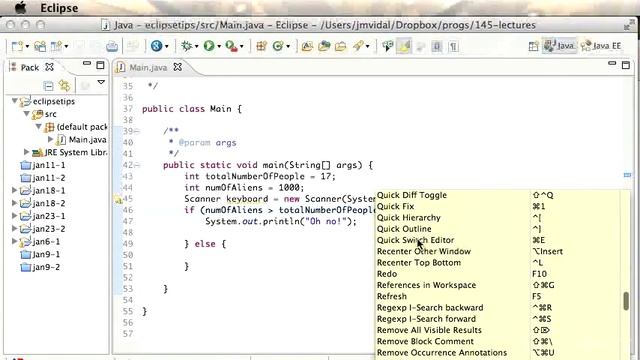Open the New wizard dropdown arrow
This screenshot has height=360, width=640.
pos(27,47)
